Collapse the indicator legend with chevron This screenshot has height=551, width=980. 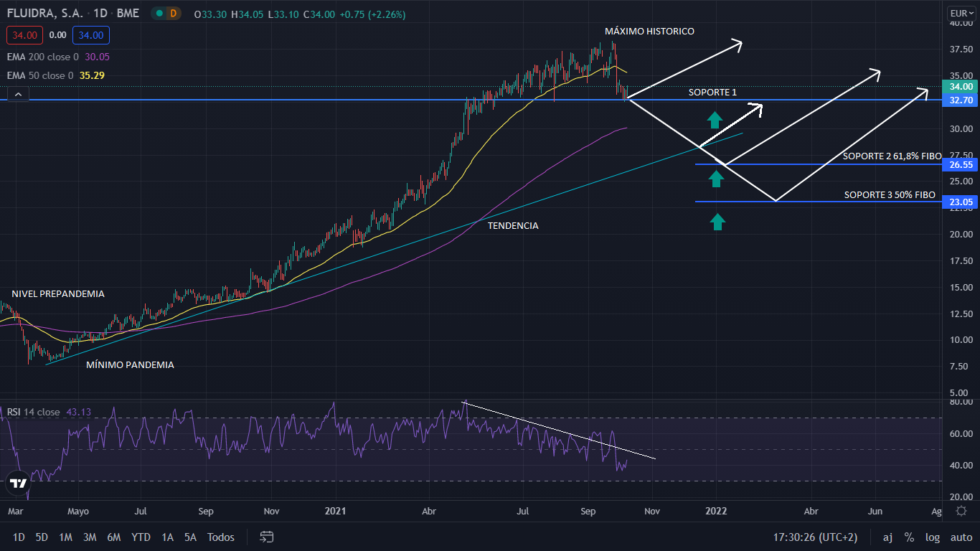coord(18,94)
